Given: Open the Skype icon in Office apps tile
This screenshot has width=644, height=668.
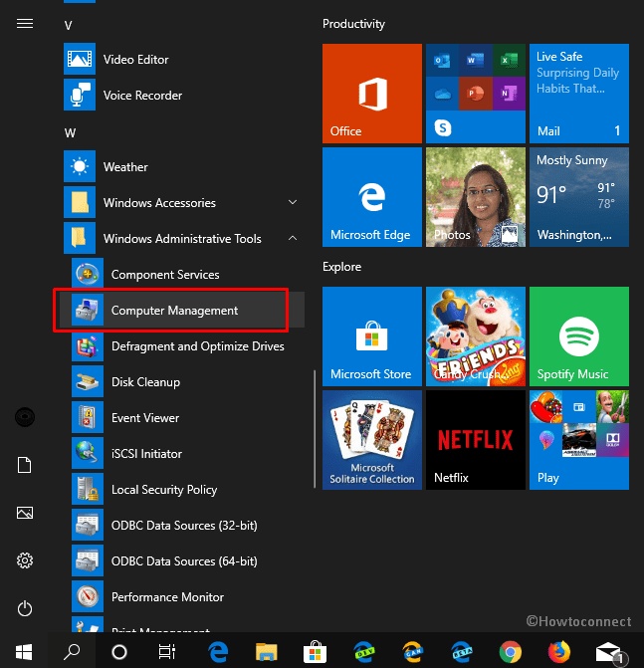Looking at the screenshot, I should [x=443, y=127].
